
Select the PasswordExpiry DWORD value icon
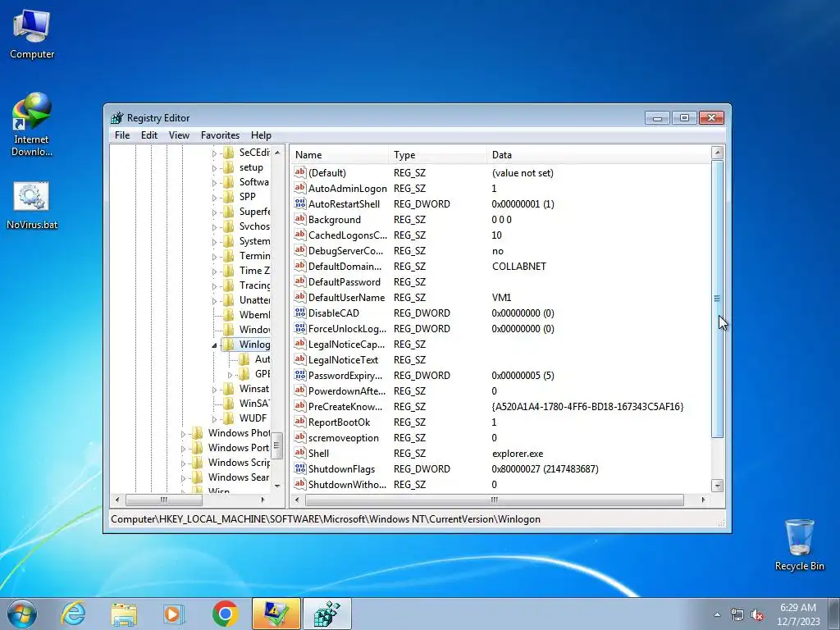(x=300, y=375)
